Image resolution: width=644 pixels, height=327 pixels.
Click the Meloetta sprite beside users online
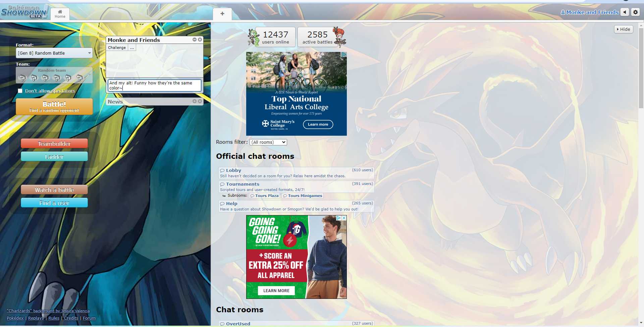(x=253, y=37)
